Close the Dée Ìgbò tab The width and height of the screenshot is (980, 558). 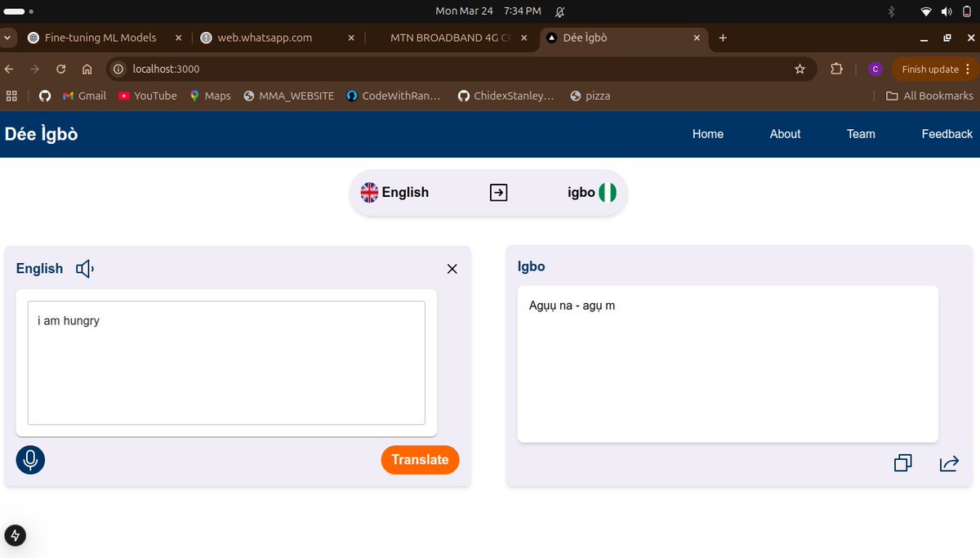point(697,38)
